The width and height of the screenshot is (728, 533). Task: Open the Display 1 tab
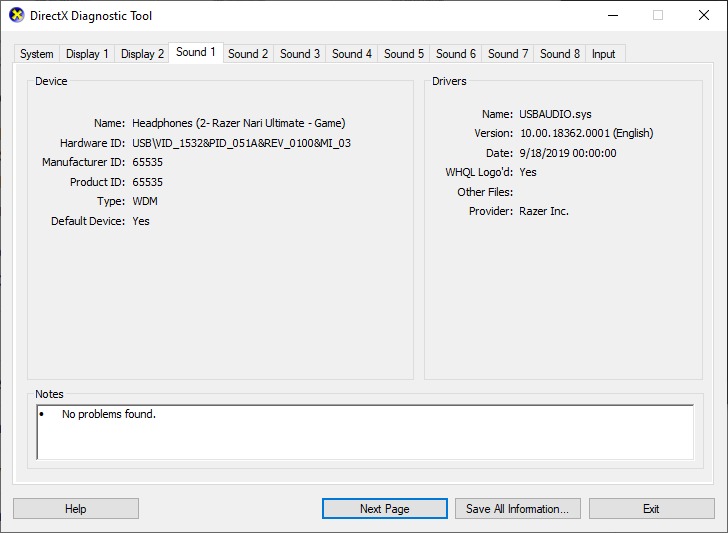pos(87,54)
